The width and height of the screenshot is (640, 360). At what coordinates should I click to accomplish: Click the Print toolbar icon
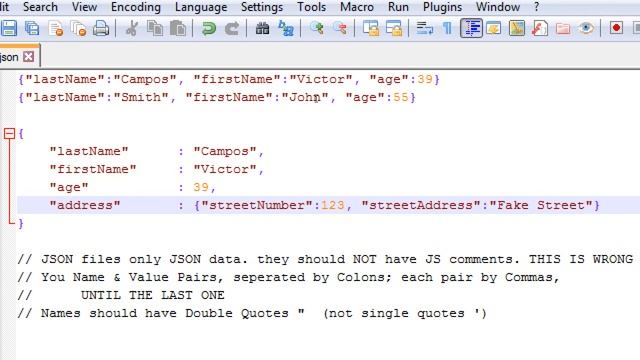click(101, 28)
